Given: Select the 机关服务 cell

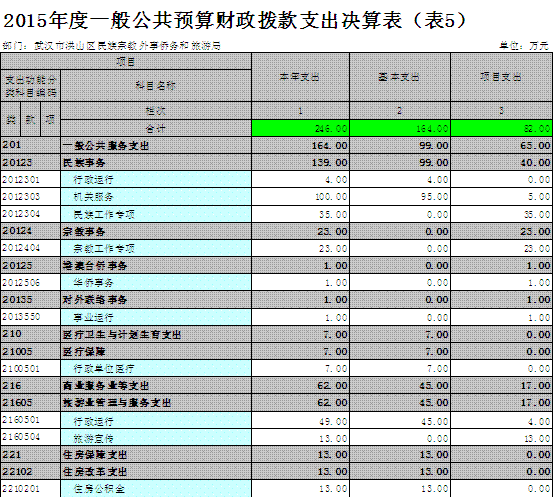Looking at the screenshot, I should click(156, 197).
